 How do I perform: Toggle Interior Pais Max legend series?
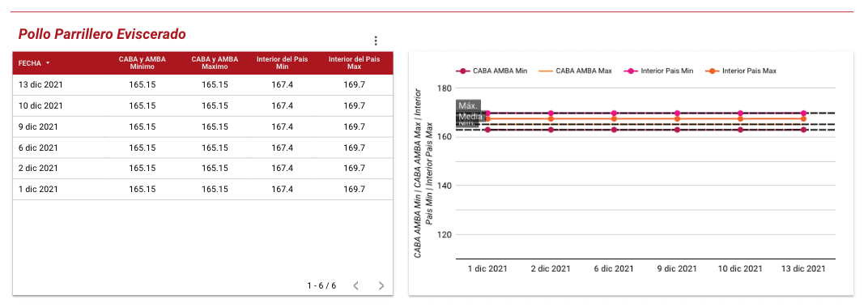point(741,71)
